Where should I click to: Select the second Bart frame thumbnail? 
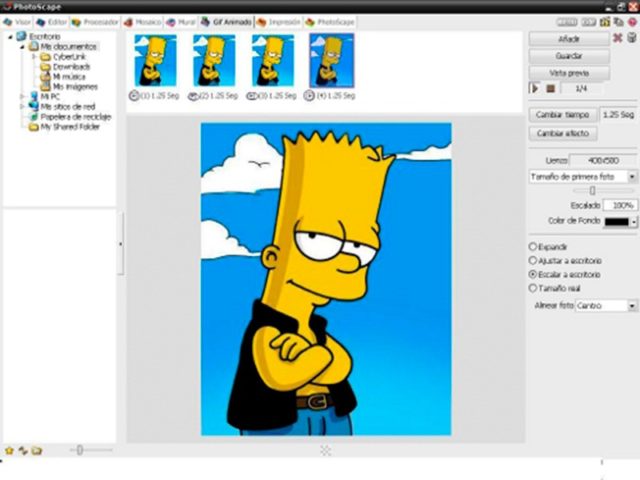(214, 60)
